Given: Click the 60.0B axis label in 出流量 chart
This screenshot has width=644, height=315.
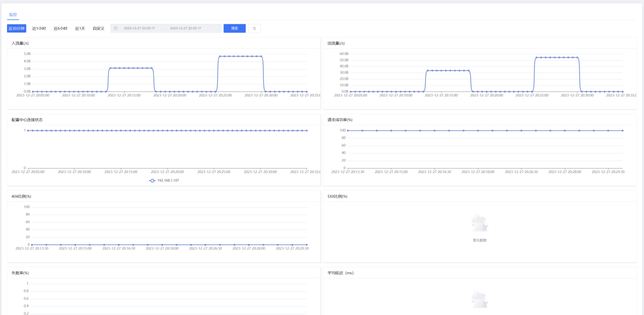Looking at the screenshot, I should 344,53.
